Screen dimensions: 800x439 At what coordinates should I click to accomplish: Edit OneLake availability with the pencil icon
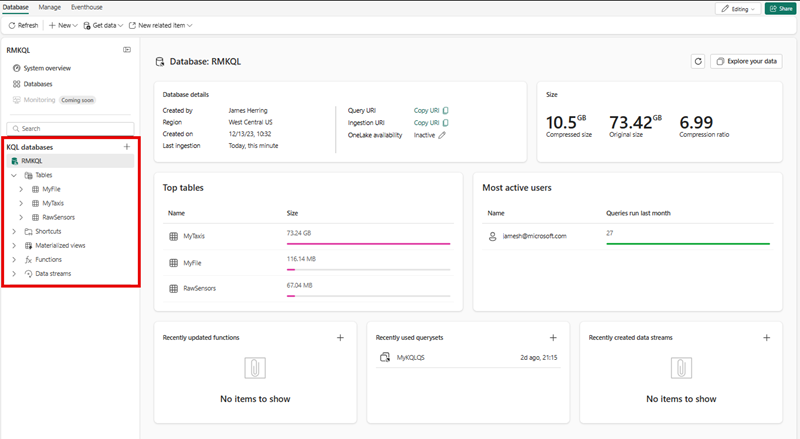(442, 135)
